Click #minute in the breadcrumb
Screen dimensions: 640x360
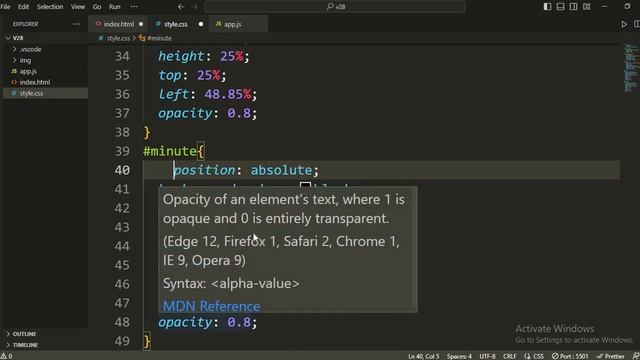159,38
